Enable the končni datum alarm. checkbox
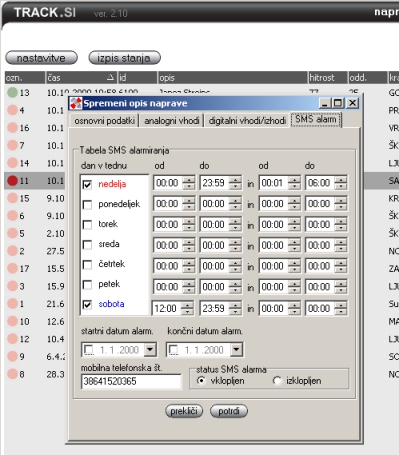This screenshot has height=455, width=399. (174, 350)
